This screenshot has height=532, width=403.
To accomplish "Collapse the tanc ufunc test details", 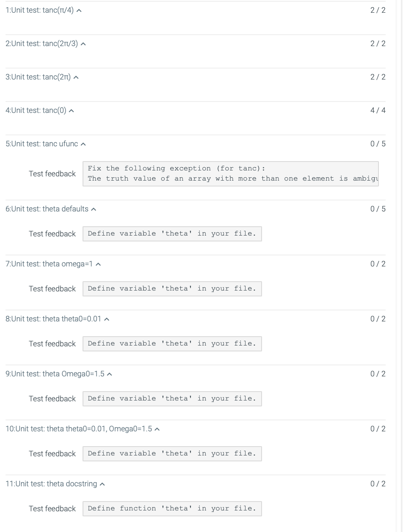I will 83,144.
